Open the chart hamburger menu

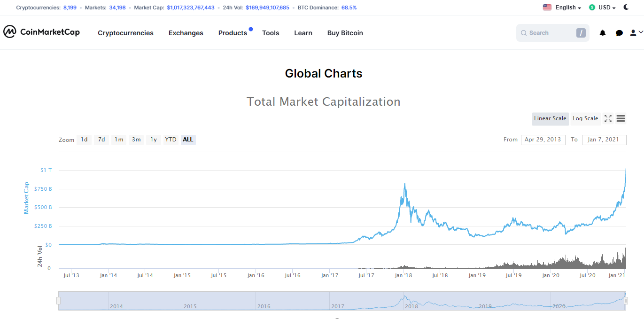pyautogui.click(x=621, y=118)
